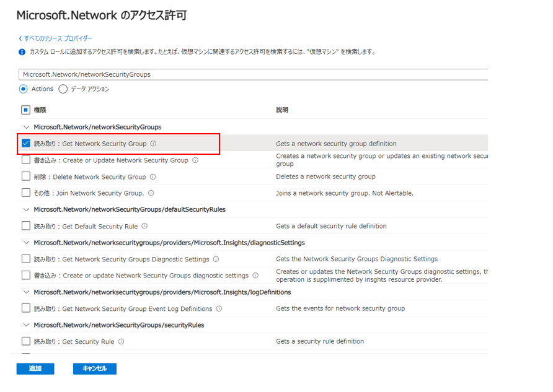
Task: Click description 'Gets a default security rule definition'
Action: click(331, 226)
